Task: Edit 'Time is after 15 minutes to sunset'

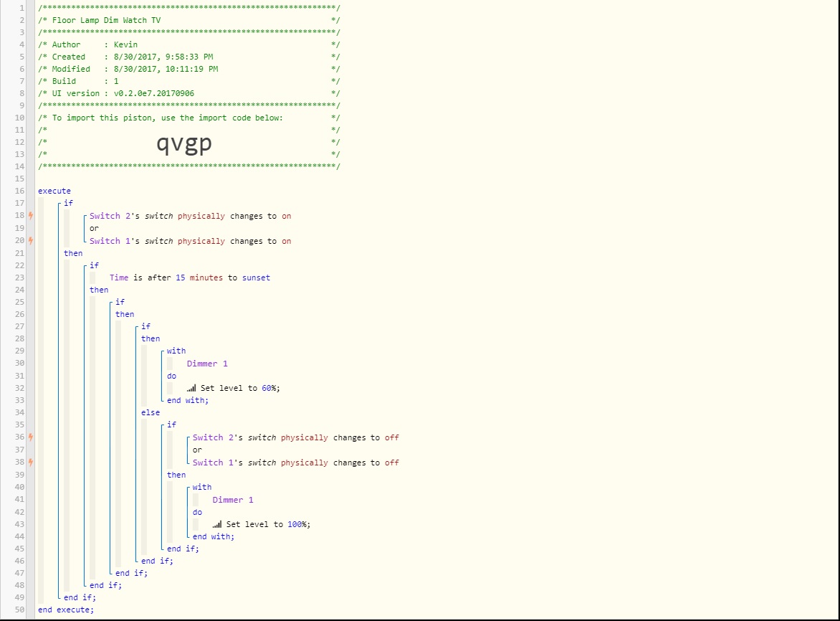Action: pos(190,278)
